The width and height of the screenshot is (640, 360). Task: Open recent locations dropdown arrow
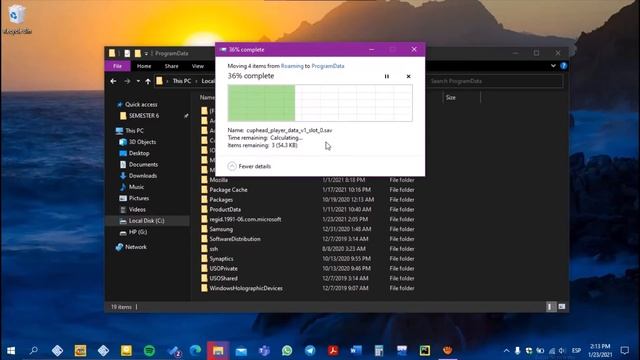138,81
